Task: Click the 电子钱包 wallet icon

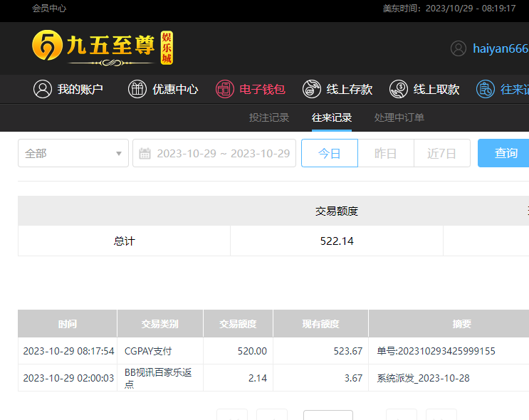Action: coord(225,89)
